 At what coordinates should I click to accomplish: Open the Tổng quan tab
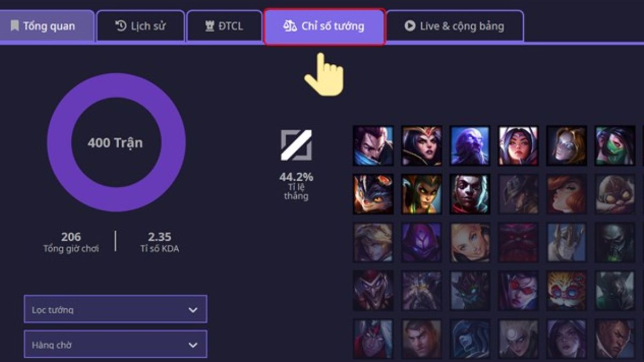(x=44, y=26)
